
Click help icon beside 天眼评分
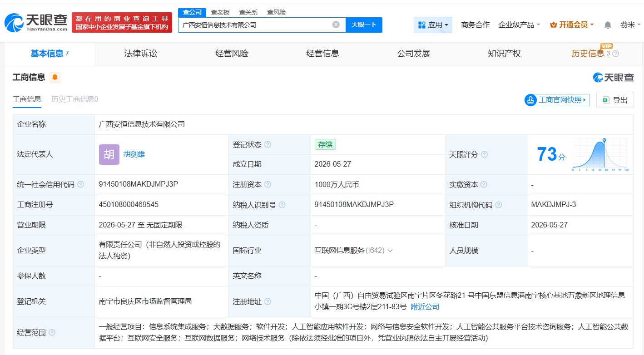tap(484, 154)
